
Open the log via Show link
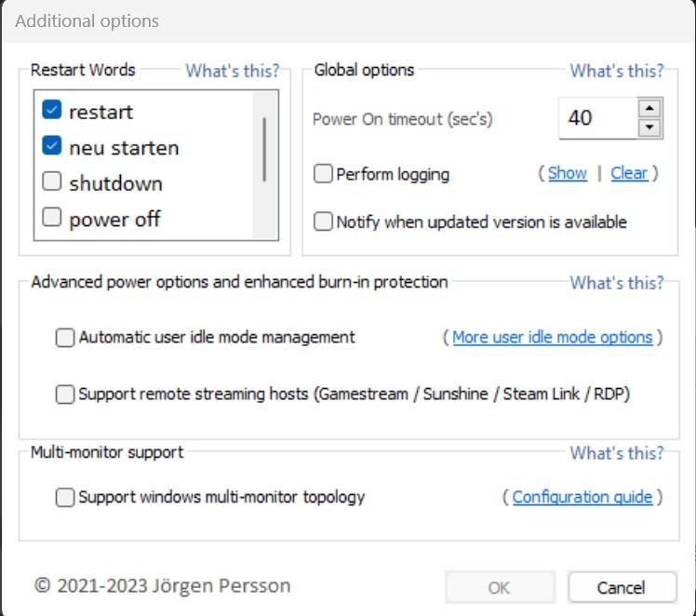pos(568,173)
